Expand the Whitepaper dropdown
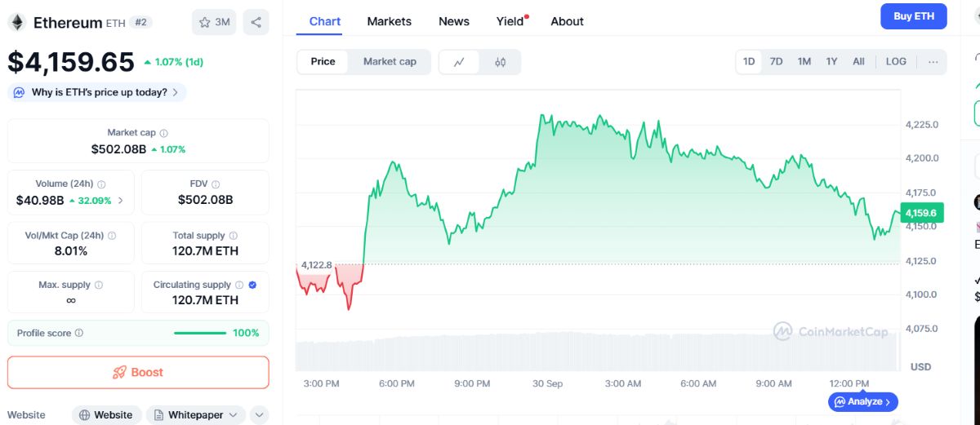The image size is (980, 425). pos(196,415)
